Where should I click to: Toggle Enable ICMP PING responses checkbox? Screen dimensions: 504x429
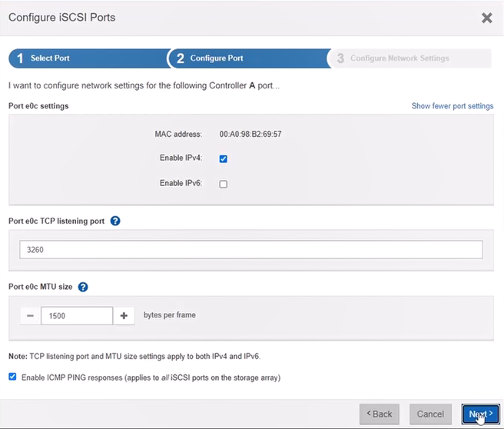click(12, 377)
